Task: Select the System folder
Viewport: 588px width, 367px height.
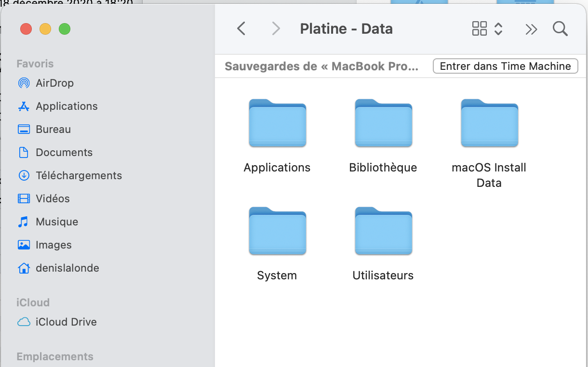Action: (x=277, y=232)
